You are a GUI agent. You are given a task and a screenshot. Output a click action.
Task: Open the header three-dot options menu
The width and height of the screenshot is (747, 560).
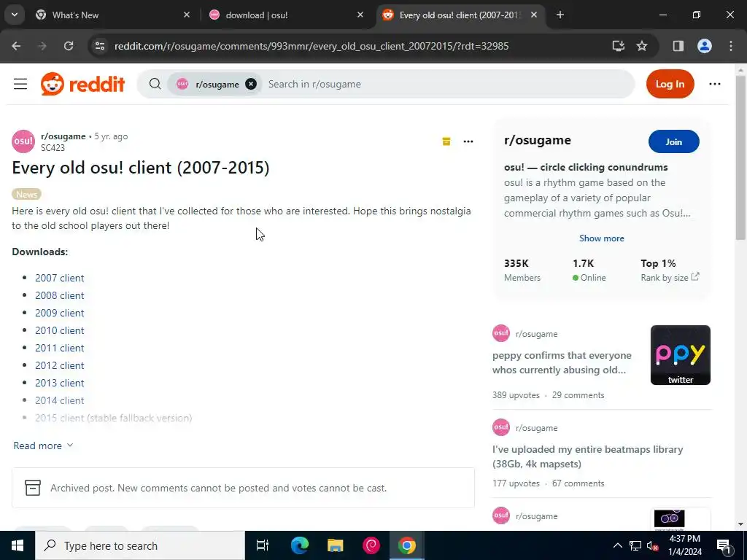click(715, 85)
